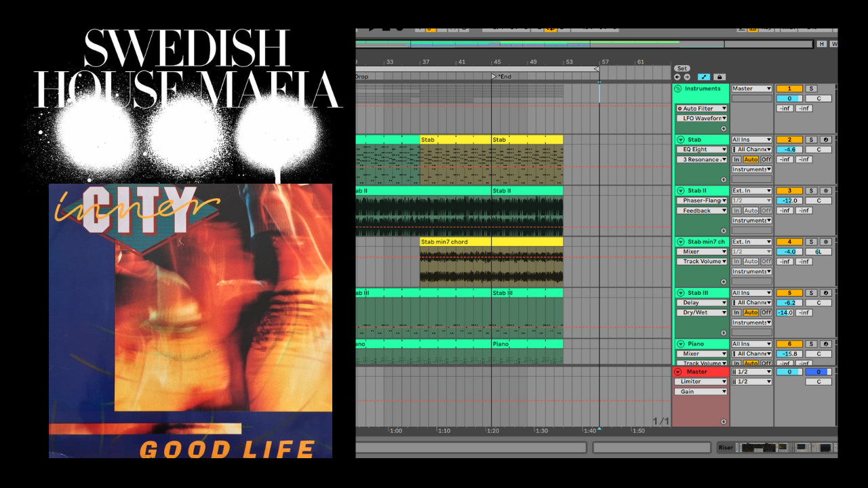Viewport: 868px width, 488px height.
Task: Toggle track activator 2 for Stab
Action: coord(789,140)
